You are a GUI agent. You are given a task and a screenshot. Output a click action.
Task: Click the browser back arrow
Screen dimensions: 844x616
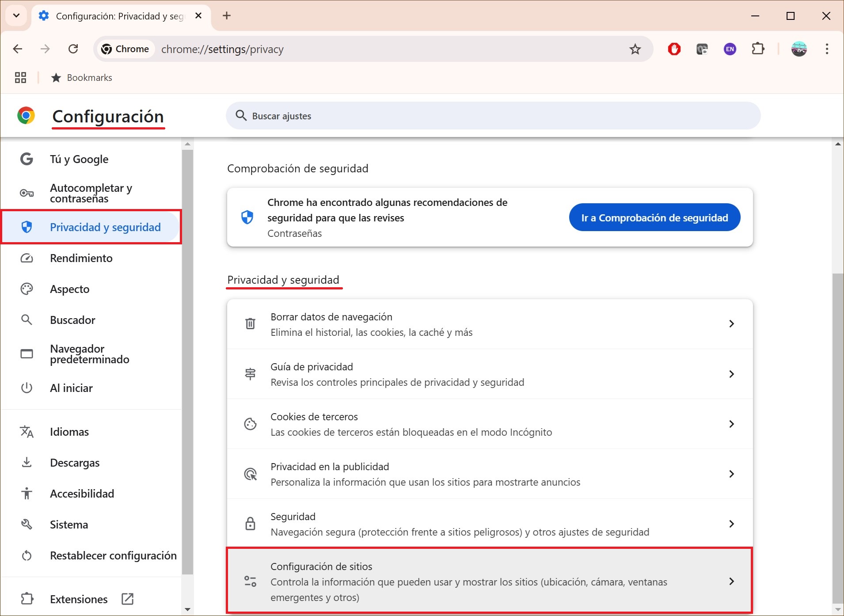18,49
